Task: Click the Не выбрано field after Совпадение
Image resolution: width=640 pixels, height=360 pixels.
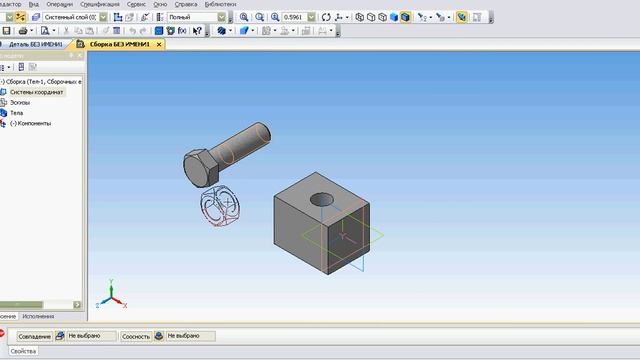Action: tap(91, 336)
